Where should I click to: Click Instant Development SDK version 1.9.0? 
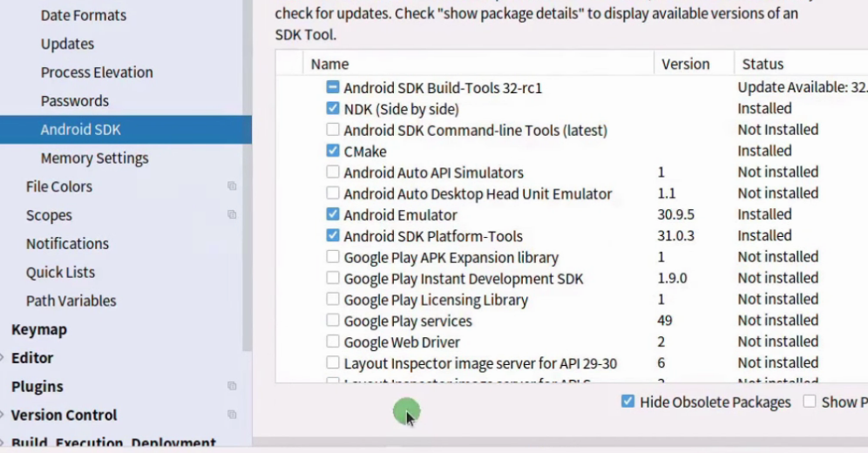click(x=672, y=278)
